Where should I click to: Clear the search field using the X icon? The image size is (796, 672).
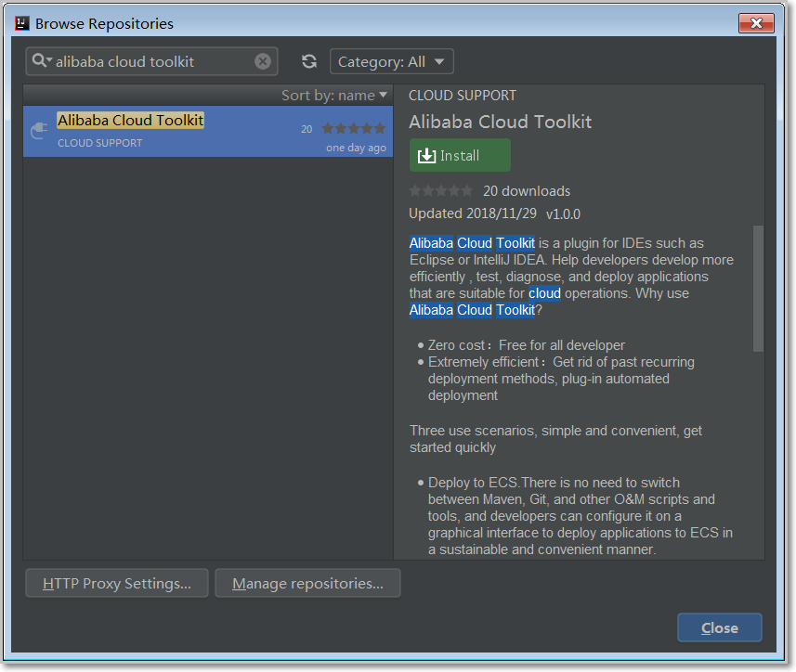(x=262, y=60)
